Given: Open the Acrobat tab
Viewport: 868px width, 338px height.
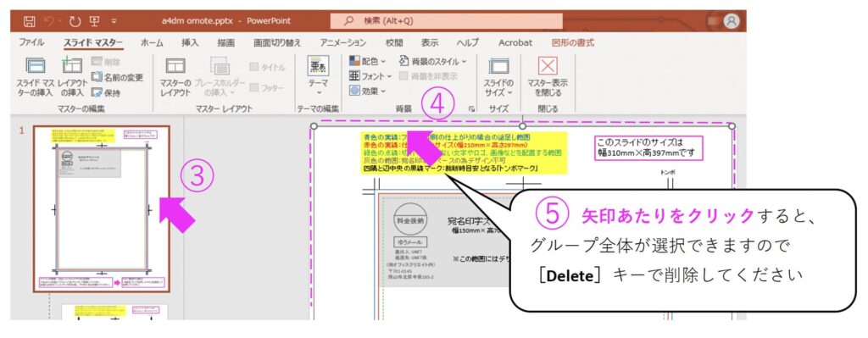Looking at the screenshot, I should point(515,42).
